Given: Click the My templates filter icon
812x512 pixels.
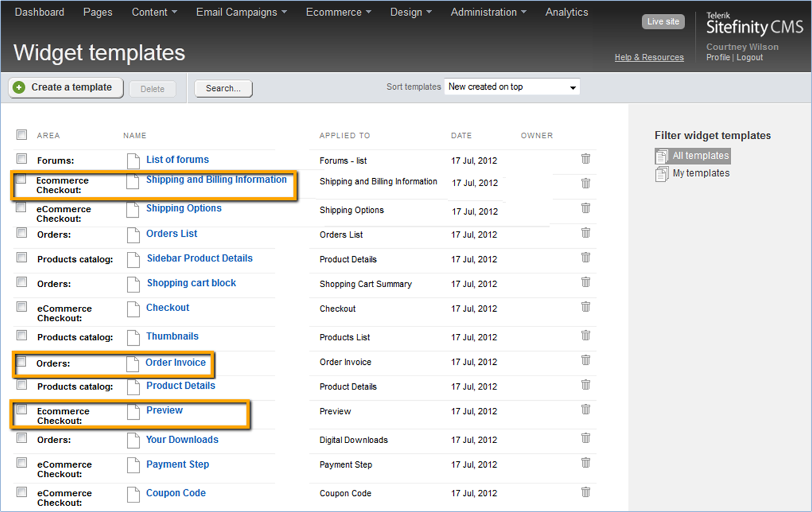Looking at the screenshot, I should point(662,173).
